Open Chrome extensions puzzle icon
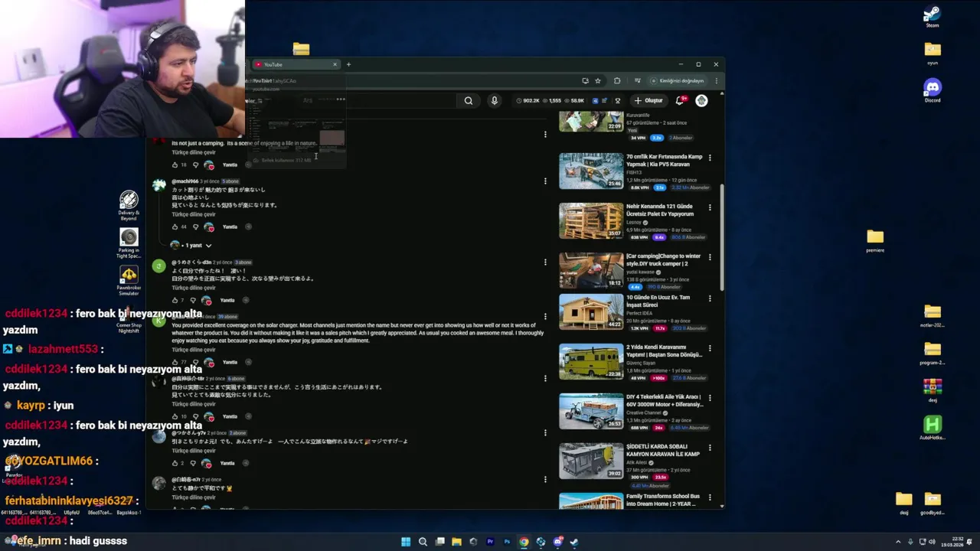 pos(617,80)
